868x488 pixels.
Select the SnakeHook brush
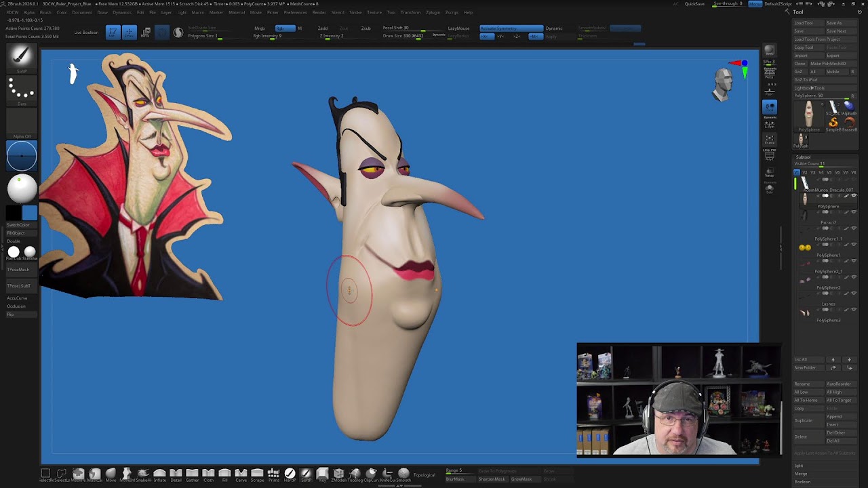coord(143,474)
